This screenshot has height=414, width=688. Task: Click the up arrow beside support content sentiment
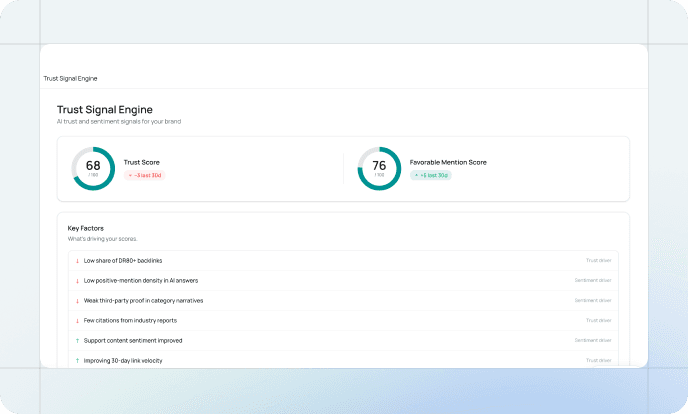click(x=77, y=340)
